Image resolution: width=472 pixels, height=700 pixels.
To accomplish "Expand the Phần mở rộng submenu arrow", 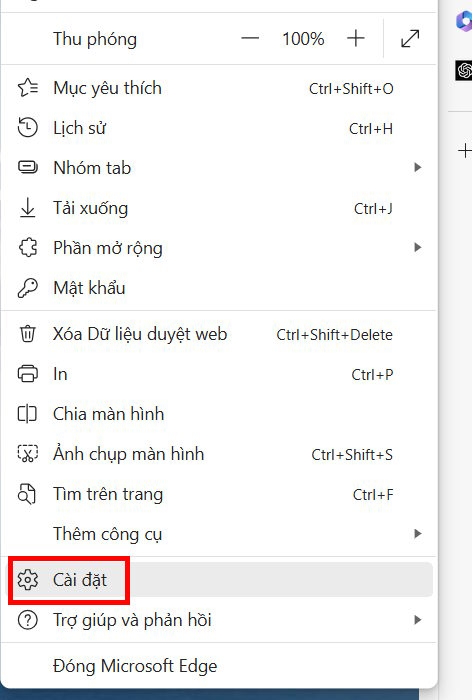I will 418,248.
